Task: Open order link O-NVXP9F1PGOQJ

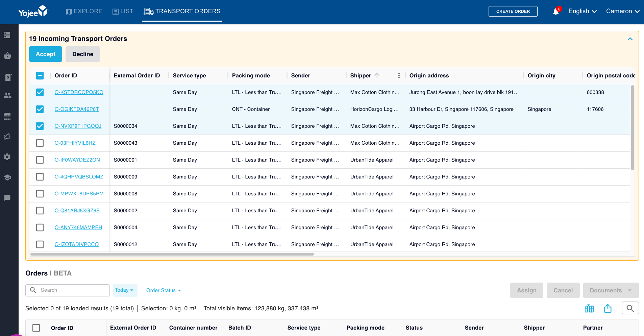Action: [x=78, y=126]
